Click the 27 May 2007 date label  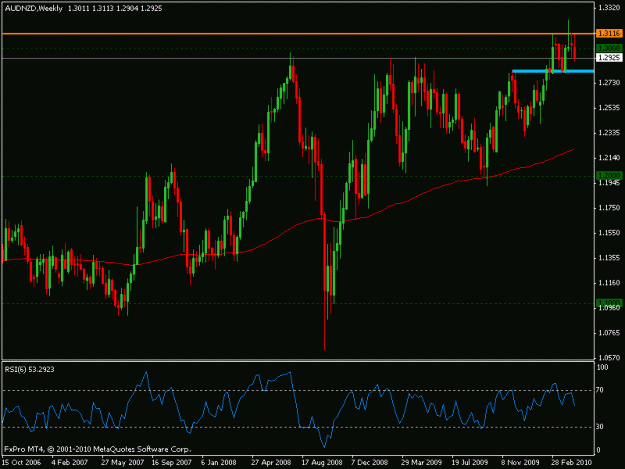[123, 463]
